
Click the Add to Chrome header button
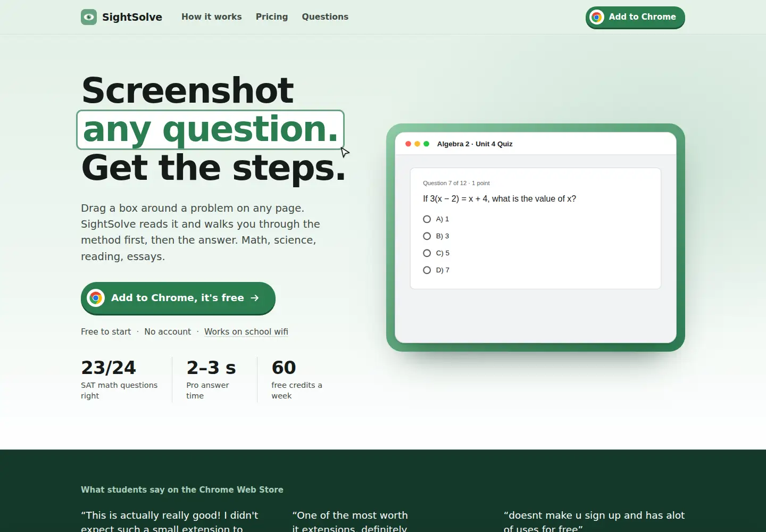(x=635, y=17)
